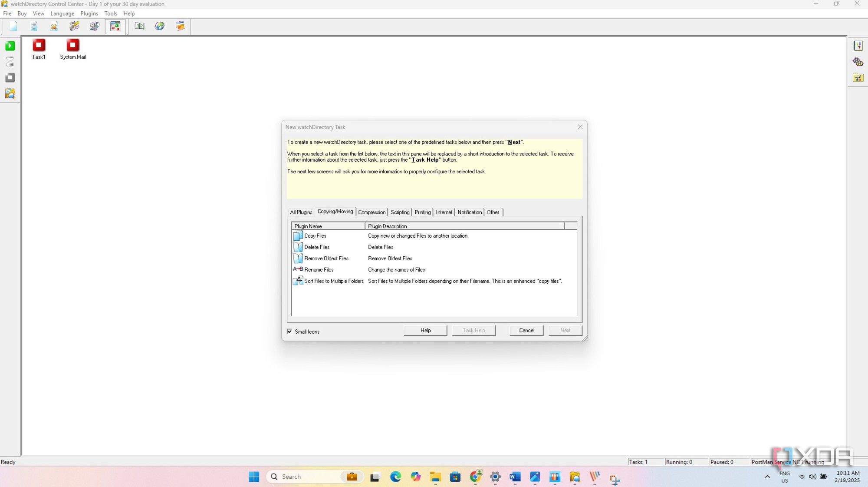868x487 pixels.
Task: Click the lined document toolbar icon
Action: tap(34, 27)
